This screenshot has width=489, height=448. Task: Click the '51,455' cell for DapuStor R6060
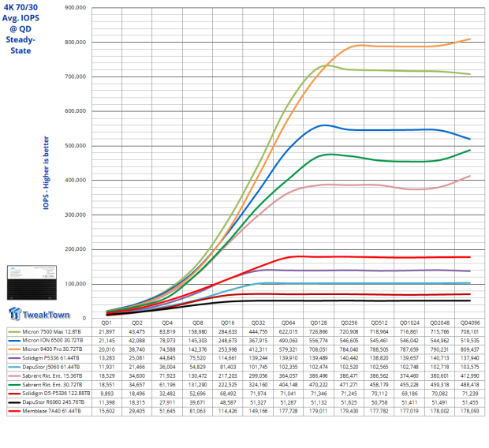point(470,402)
